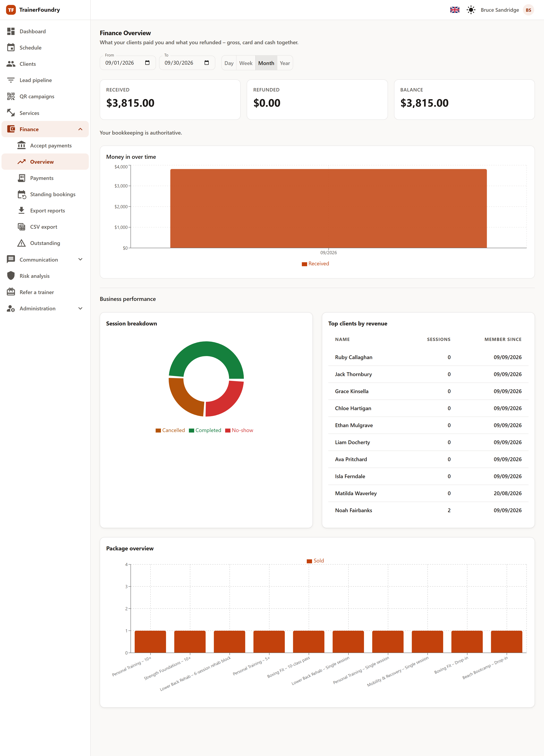Select the Day range tab
This screenshot has height=756, width=544.
click(229, 63)
